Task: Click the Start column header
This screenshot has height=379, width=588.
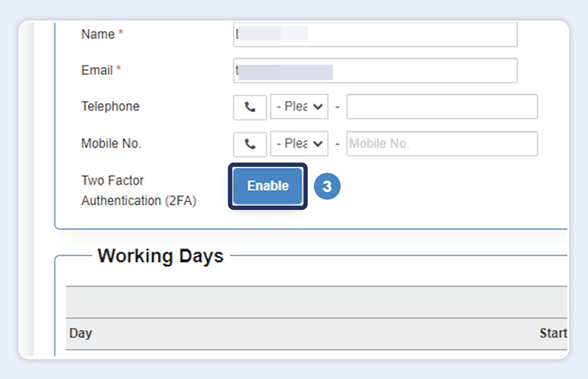Action: (x=553, y=333)
